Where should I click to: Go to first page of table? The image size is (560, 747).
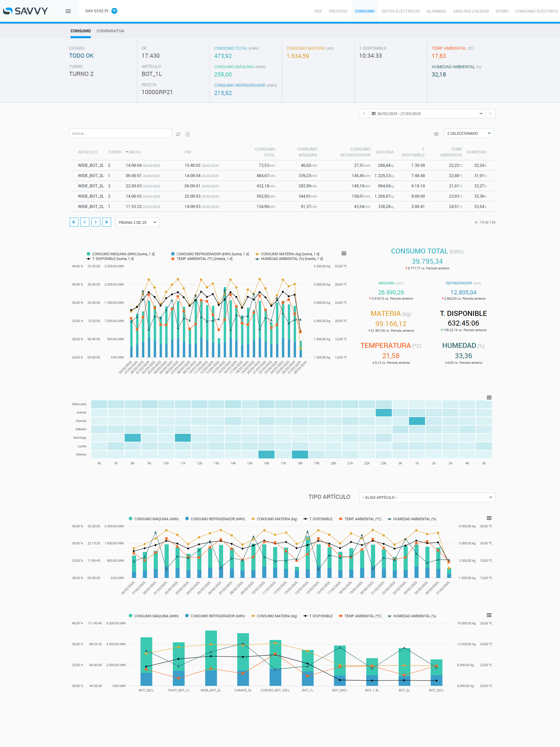[x=74, y=222]
